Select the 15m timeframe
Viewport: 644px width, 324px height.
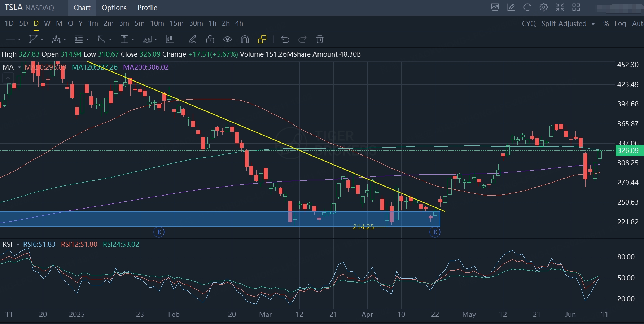pyautogui.click(x=176, y=23)
